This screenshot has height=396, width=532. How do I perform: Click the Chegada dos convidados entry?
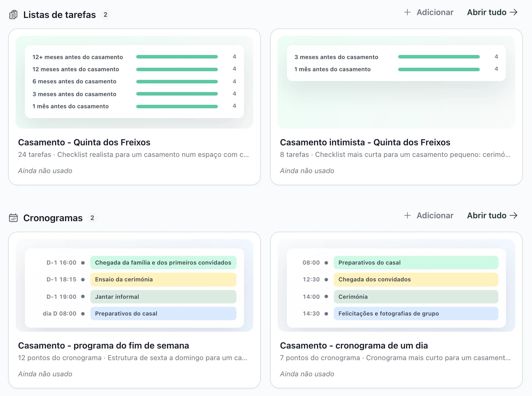click(x=416, y=279)
